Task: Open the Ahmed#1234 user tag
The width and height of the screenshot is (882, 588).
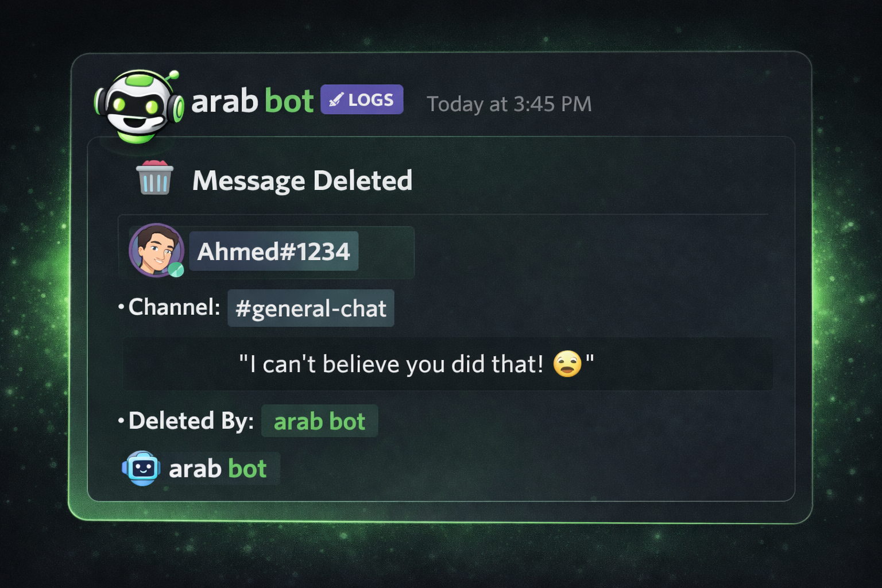Action: click(x=273, y=252)
